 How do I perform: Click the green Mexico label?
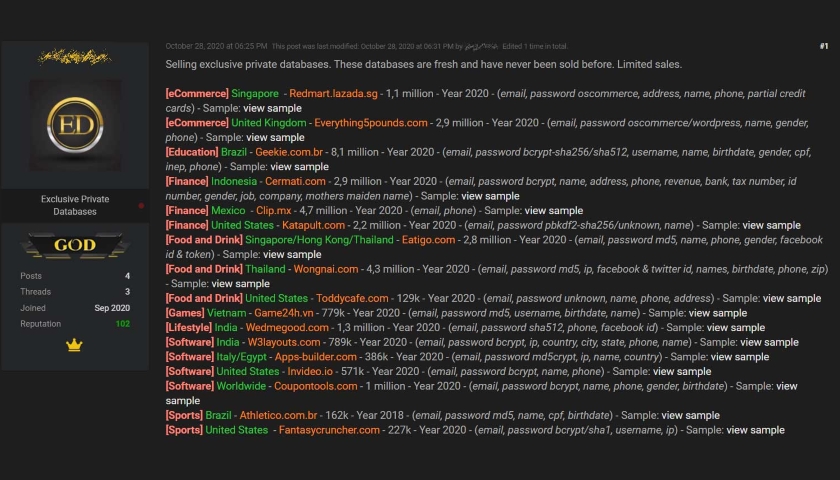[228, 211]
